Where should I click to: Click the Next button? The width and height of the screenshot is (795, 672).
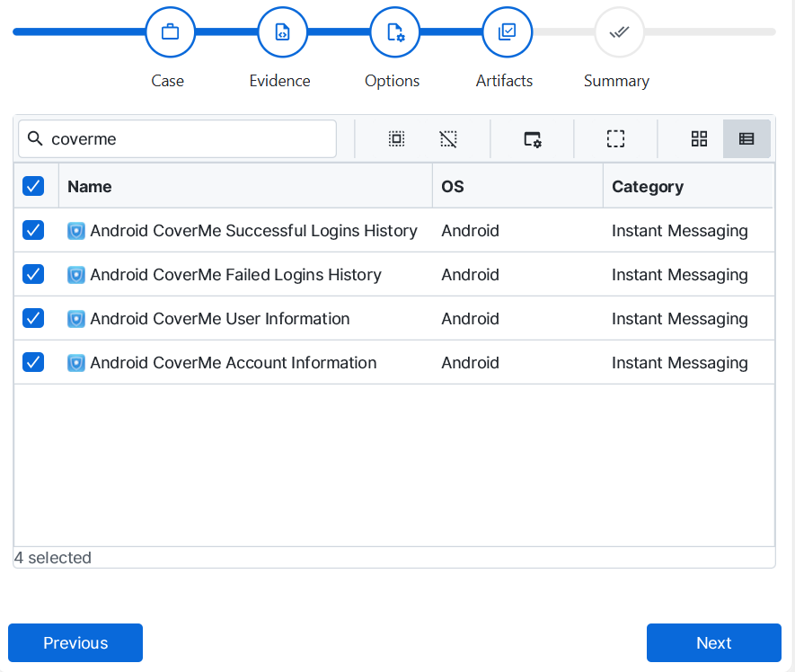(713, 643)
